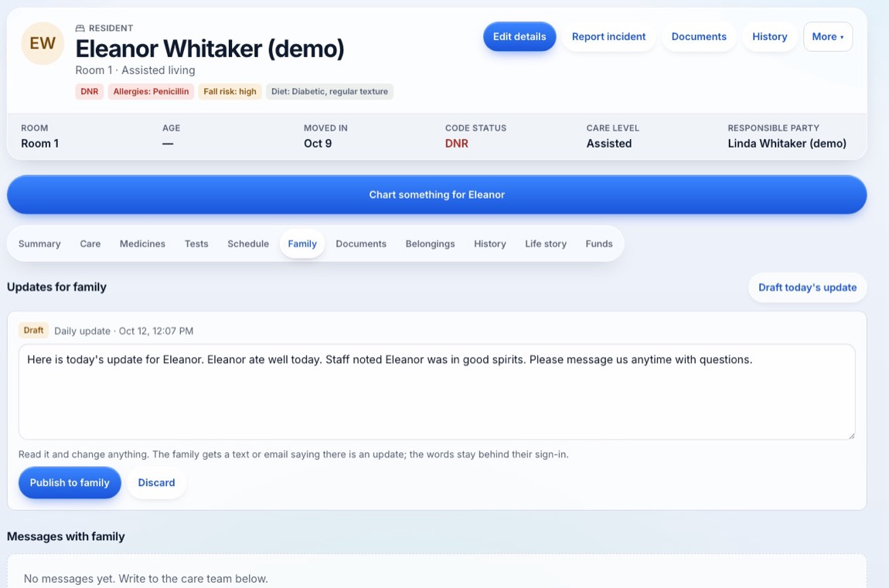Go to the Medicines tab
Viewport: 889px width, 588px height.
[x=142, y=243]
